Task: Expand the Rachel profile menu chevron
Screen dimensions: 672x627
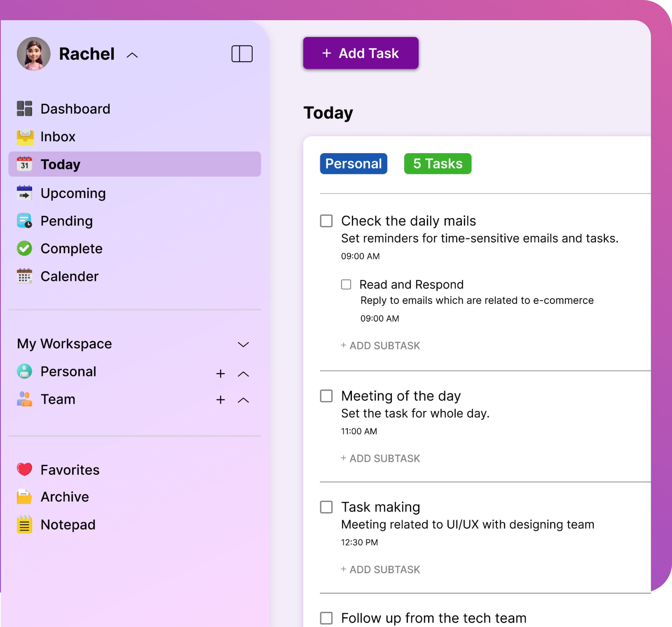Action: (x=132, y=55)
